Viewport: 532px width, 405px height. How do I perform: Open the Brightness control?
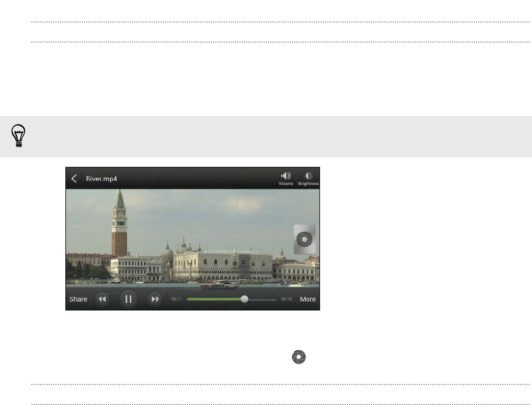click(x=308, y=178)
